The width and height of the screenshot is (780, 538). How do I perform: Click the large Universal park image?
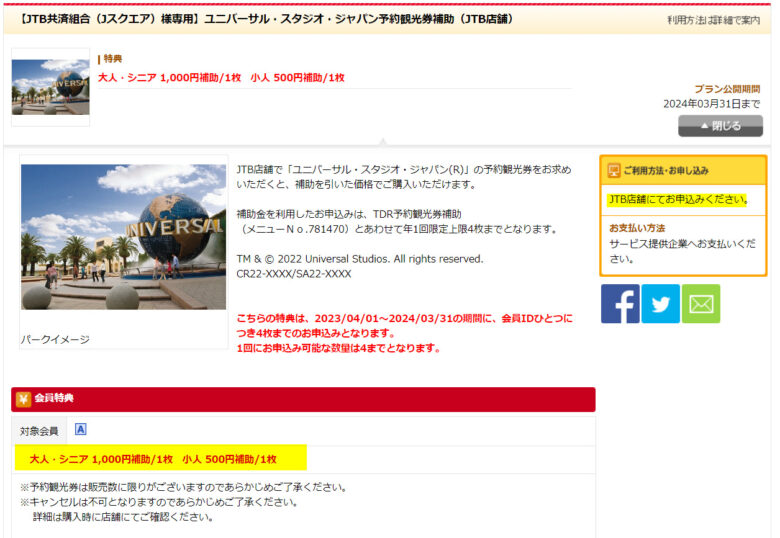[x=124, y=237]
